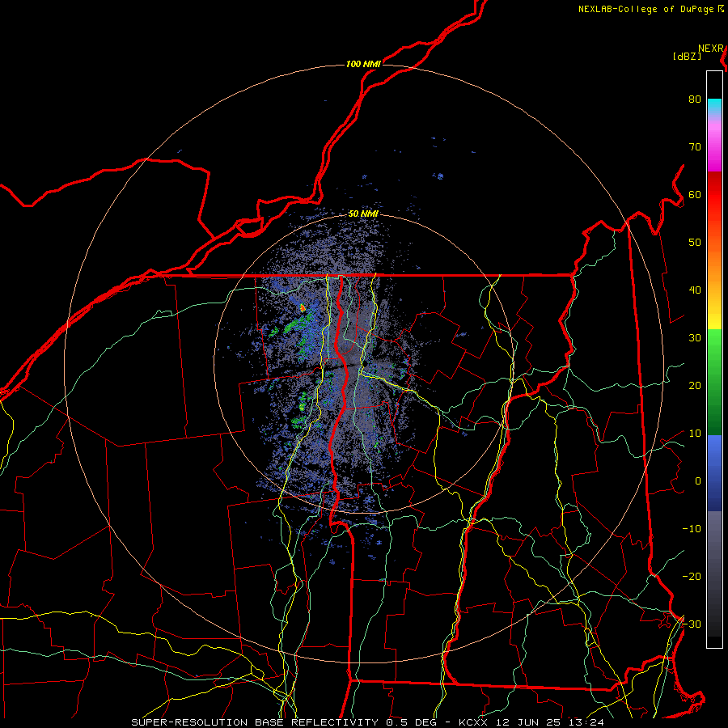Click the 60 value on dBZ scale
The height and width of the screenshot is (728, 728).
695,194
